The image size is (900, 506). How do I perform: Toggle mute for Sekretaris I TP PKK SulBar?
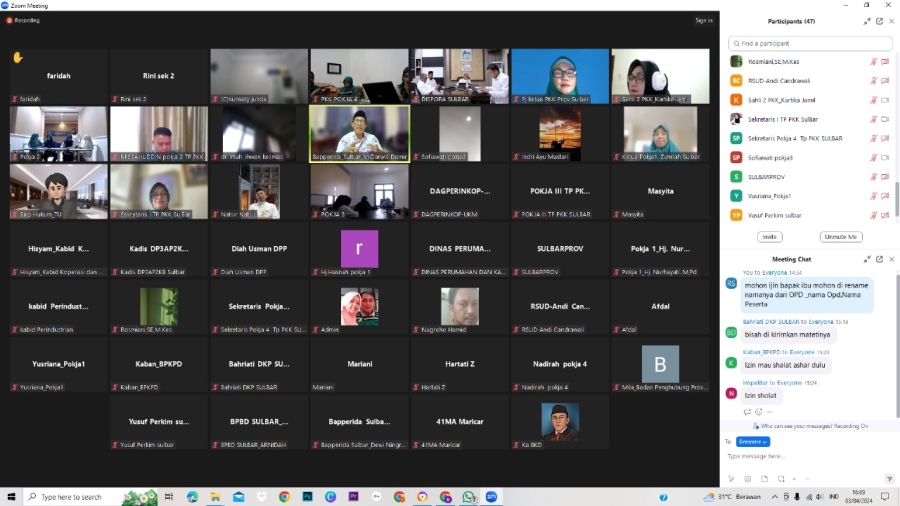click(874, 119)
